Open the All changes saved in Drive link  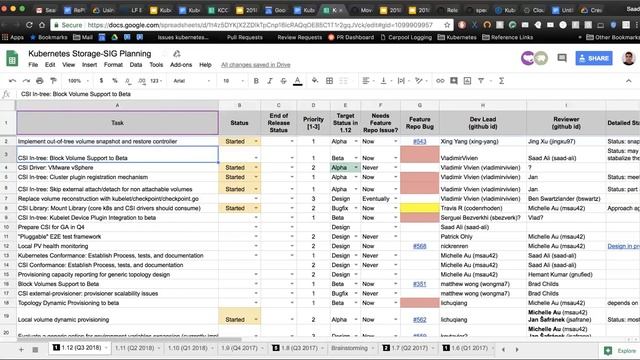click(x=256, y=64)
